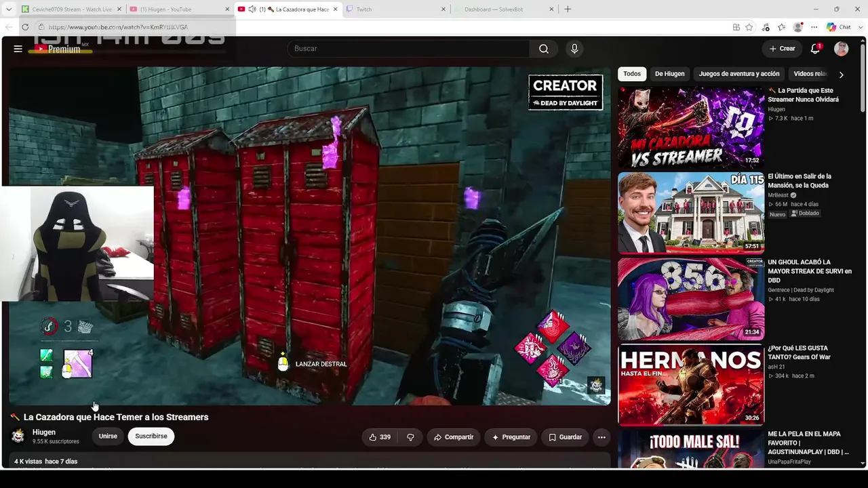The image size is (868, 488).
Task: Open a new browser tab
Action: click(x=568, y=9)
